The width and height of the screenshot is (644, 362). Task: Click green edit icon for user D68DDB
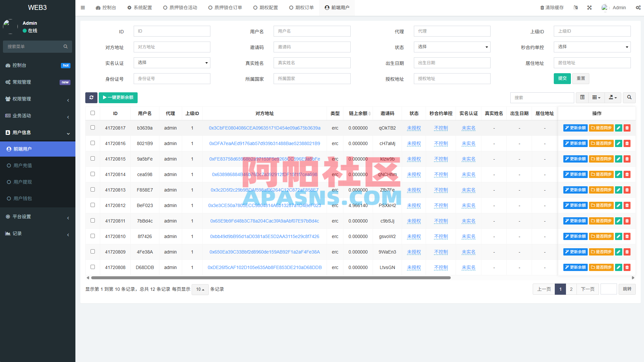[x=619, y=267]
